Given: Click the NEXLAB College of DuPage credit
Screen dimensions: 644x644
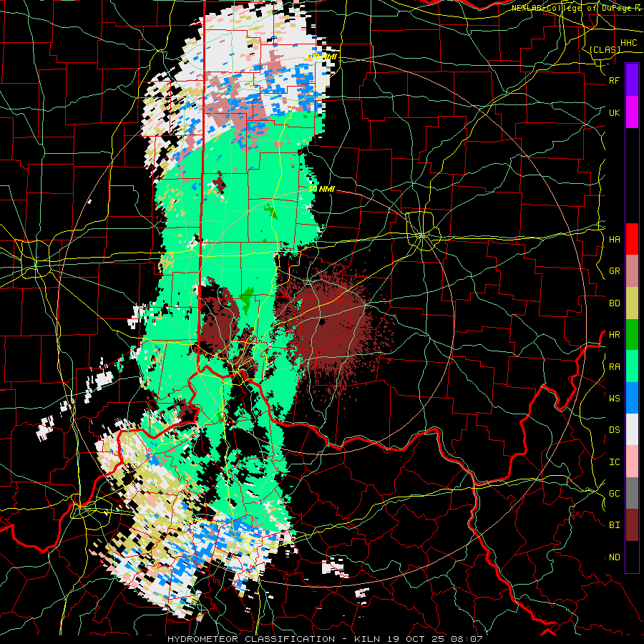Looking at the screenshot, I should point(575,8).
